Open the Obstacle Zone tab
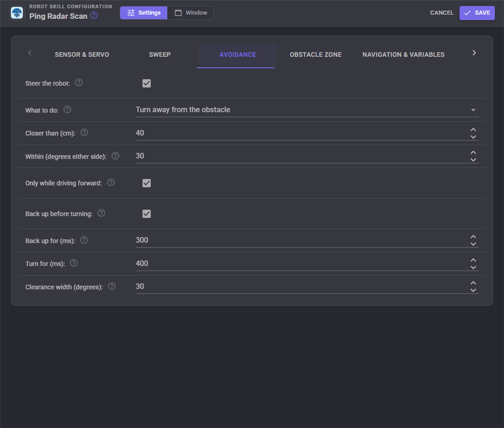The image size is (504, 428). pyautogui.click(x=315, y=55)
